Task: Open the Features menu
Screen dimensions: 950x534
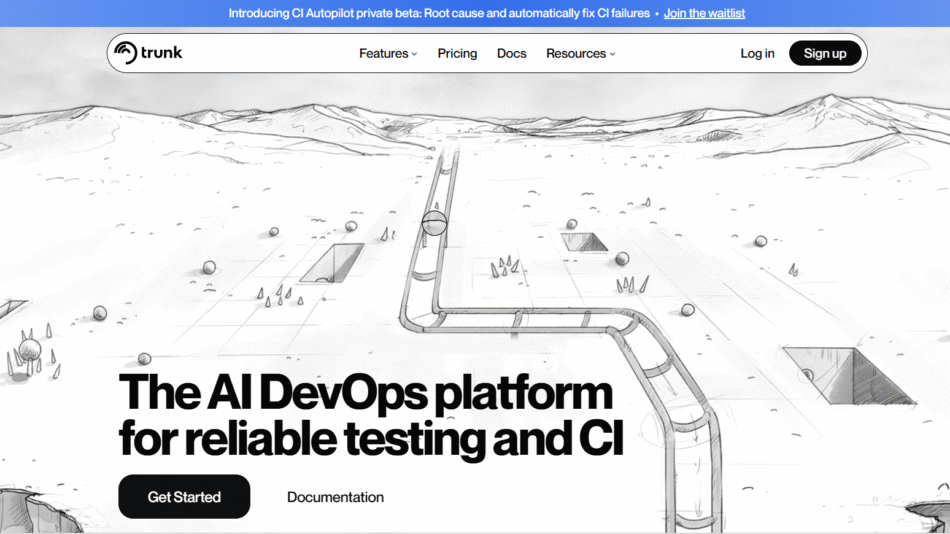Action: 383,54
